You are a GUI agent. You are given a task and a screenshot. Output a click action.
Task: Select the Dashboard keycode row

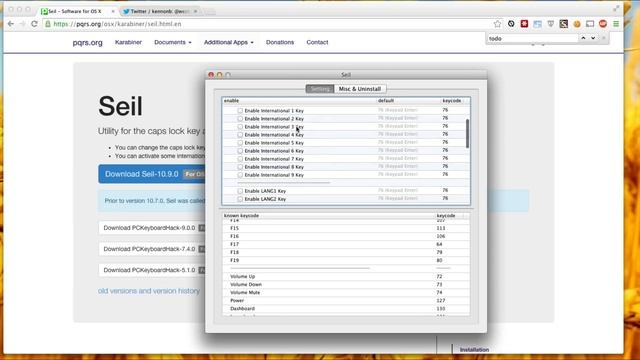[346, 309]
